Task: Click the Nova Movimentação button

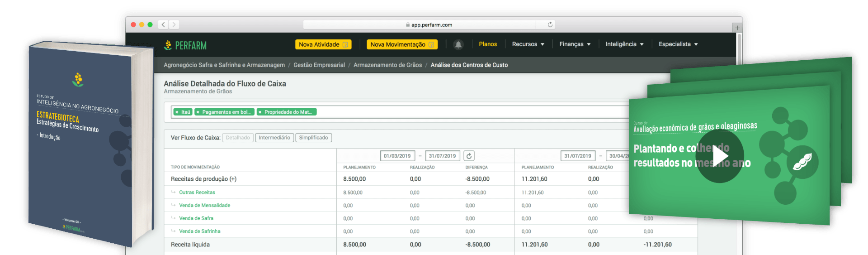Action: pyautogui.click(x=402, y=44)
